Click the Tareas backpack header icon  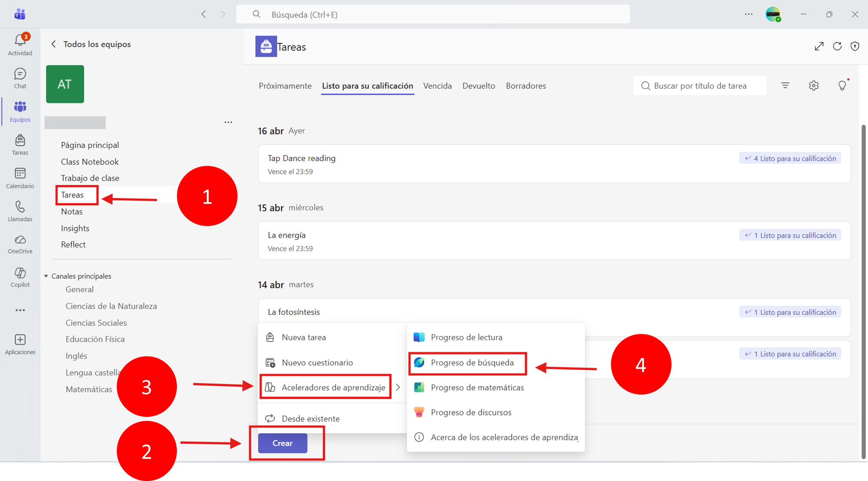266,46
